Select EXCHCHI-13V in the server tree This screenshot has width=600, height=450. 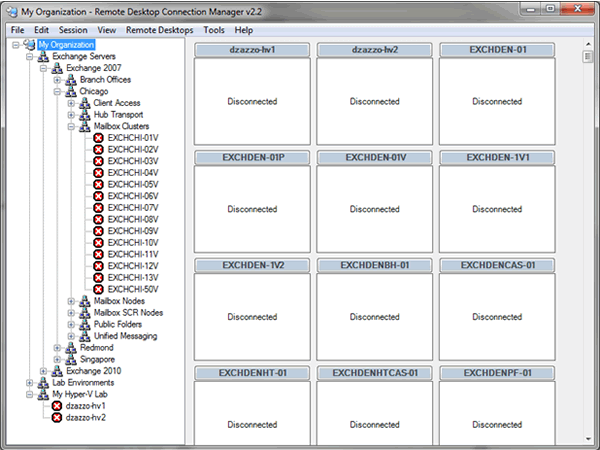tap(132, 278)
